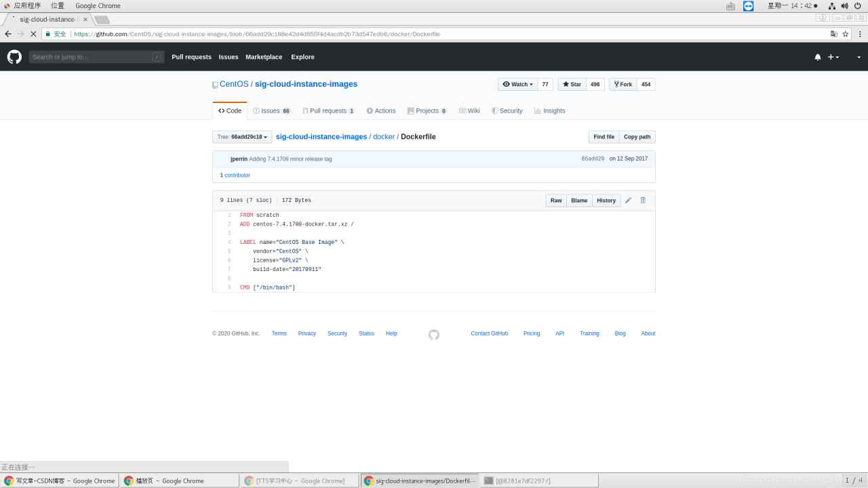
Task: Open footer Privacy link
Action: pos(307,333)
